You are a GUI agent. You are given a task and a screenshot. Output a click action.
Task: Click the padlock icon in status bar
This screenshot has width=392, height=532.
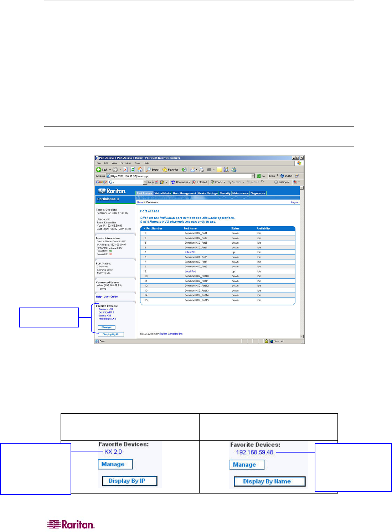(x=266, y=341)
